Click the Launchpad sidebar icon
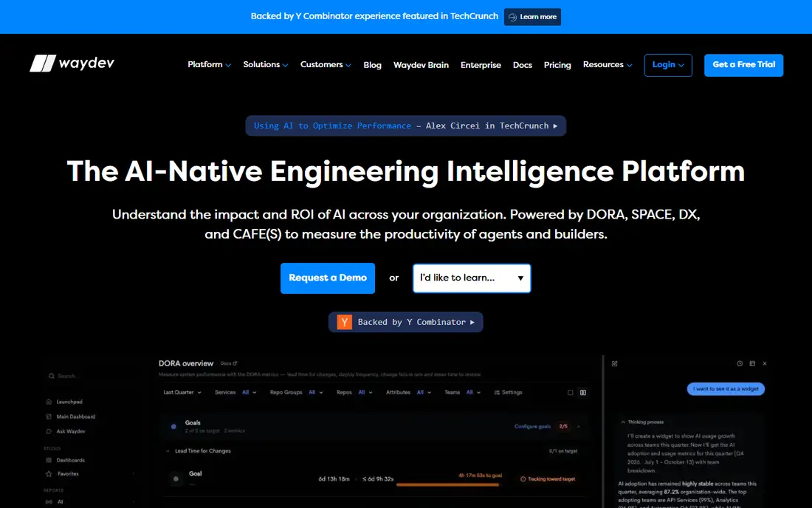 point(49,402)
